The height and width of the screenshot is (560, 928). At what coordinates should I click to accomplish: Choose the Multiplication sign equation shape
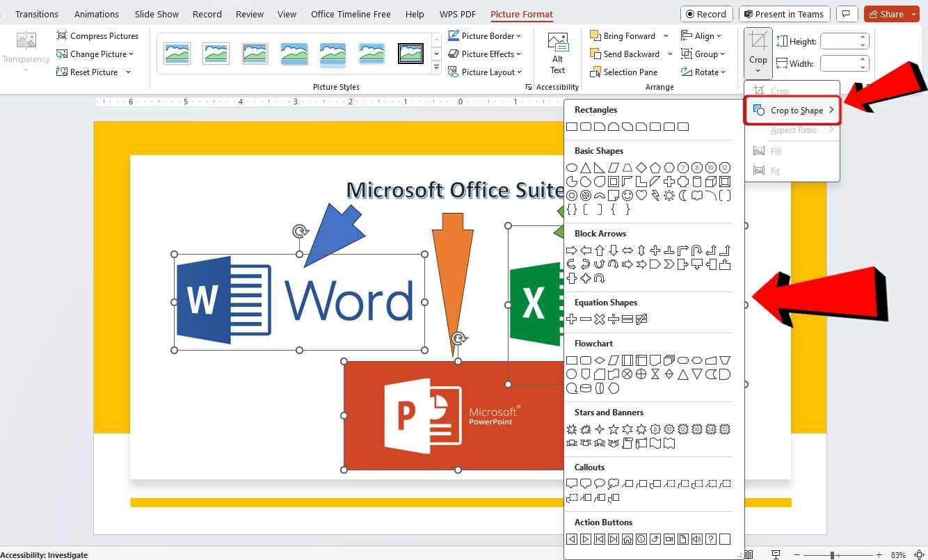600,319
